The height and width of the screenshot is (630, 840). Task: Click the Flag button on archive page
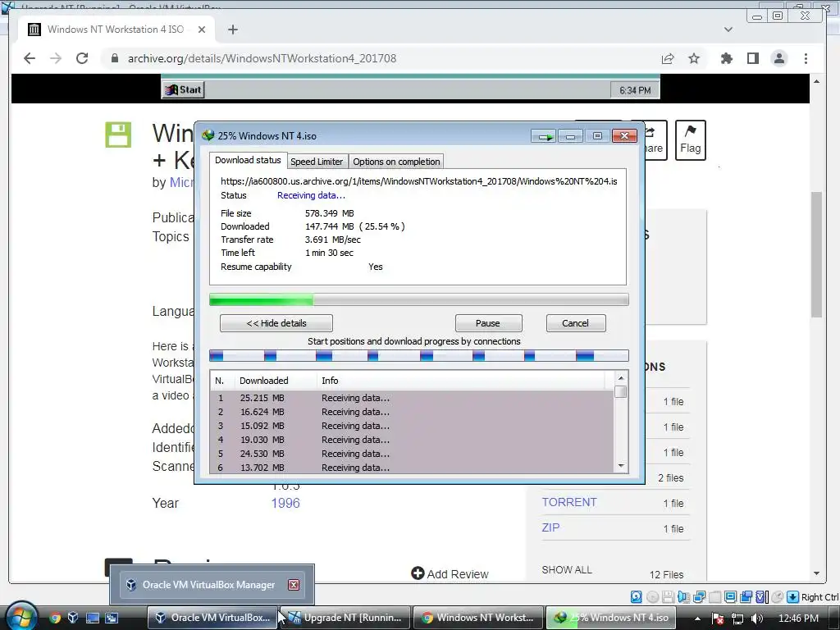(x=690, y=140)
